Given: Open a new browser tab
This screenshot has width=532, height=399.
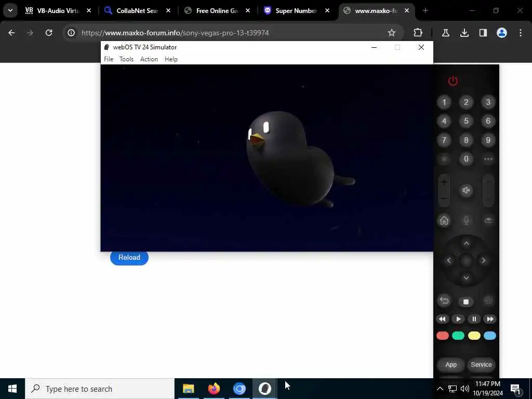Looking at the screenshot, I should (x=425, y=11).
